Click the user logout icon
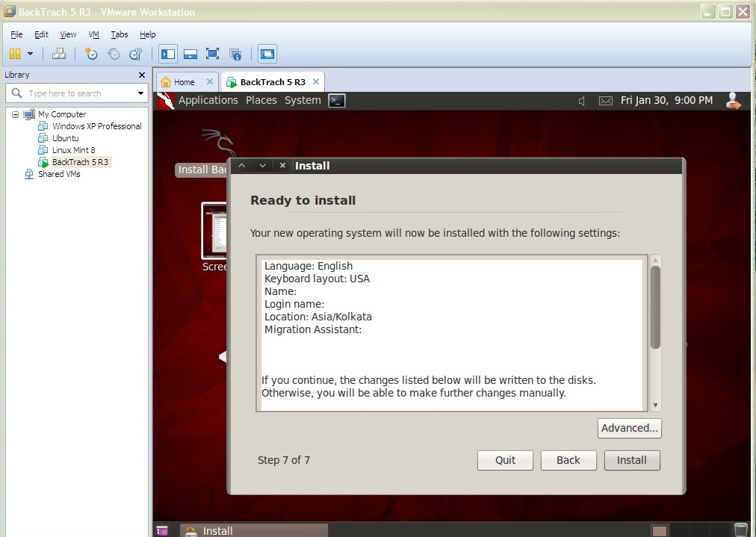The height and width of the screenshot is (537, 756). tap(734, 100)
